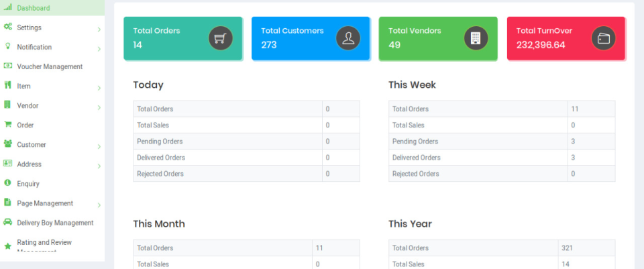Screen dimensions: 644x269
Task: Click the person icon in Total Customers card
Action: pyautogui.click(x=348, y=38)
